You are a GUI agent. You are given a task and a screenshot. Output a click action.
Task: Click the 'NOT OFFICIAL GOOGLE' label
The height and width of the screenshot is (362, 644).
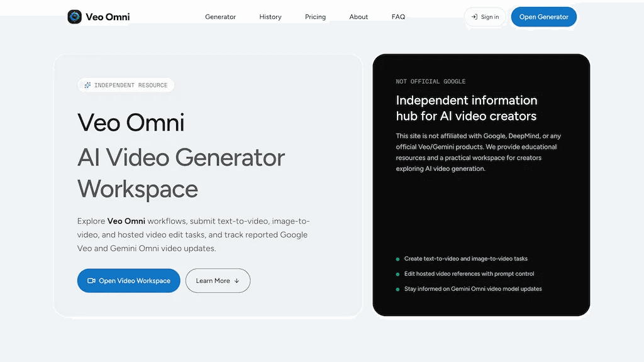coord(430,81)
